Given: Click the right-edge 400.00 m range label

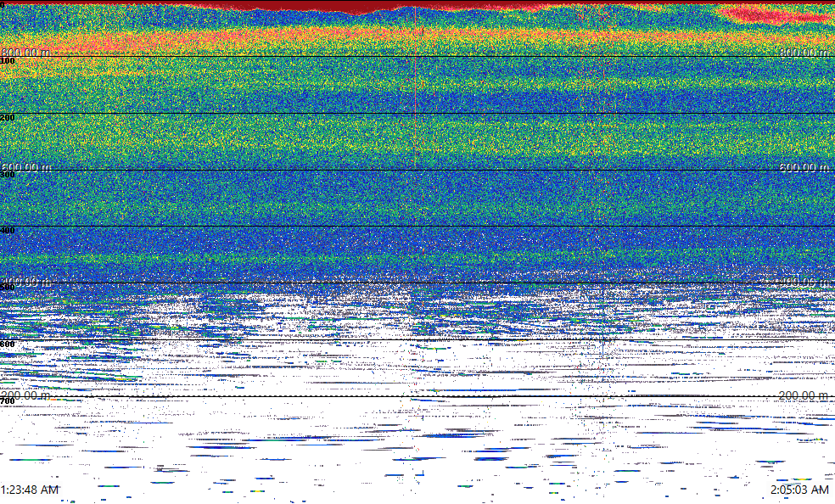Looking at the screenshot, I should [804, 282].
